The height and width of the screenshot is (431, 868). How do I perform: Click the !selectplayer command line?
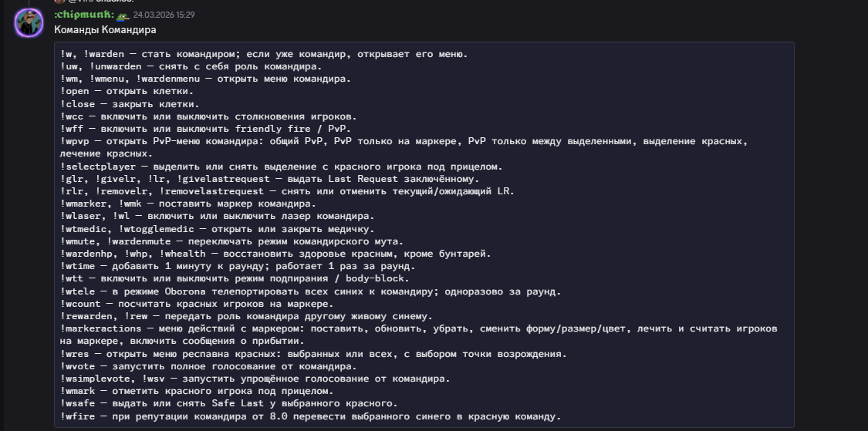(281, 167)
